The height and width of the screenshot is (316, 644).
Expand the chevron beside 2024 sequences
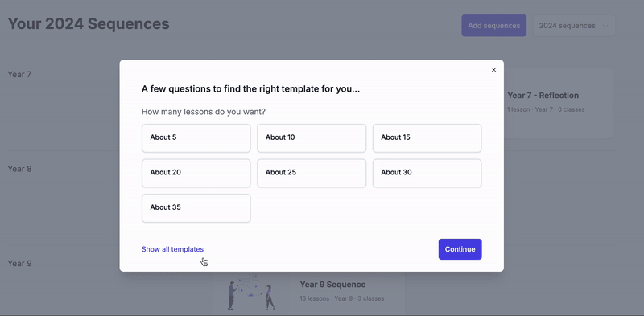(x=605, y=26)
